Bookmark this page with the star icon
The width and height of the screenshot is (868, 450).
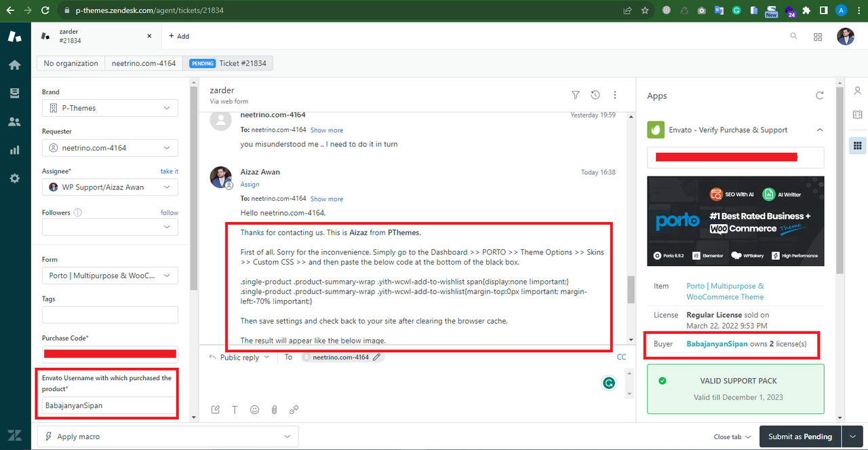(645, 10)
